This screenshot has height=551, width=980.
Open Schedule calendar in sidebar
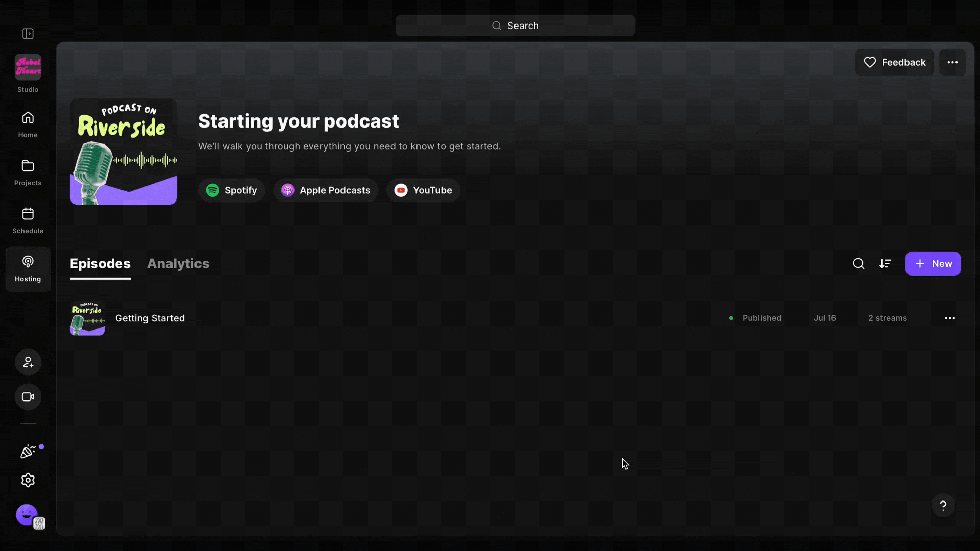28,220
